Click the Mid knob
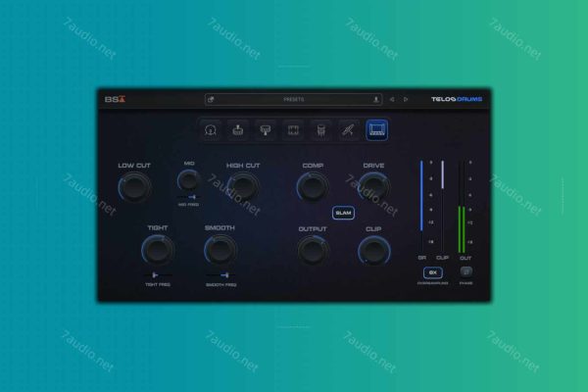 188,180
